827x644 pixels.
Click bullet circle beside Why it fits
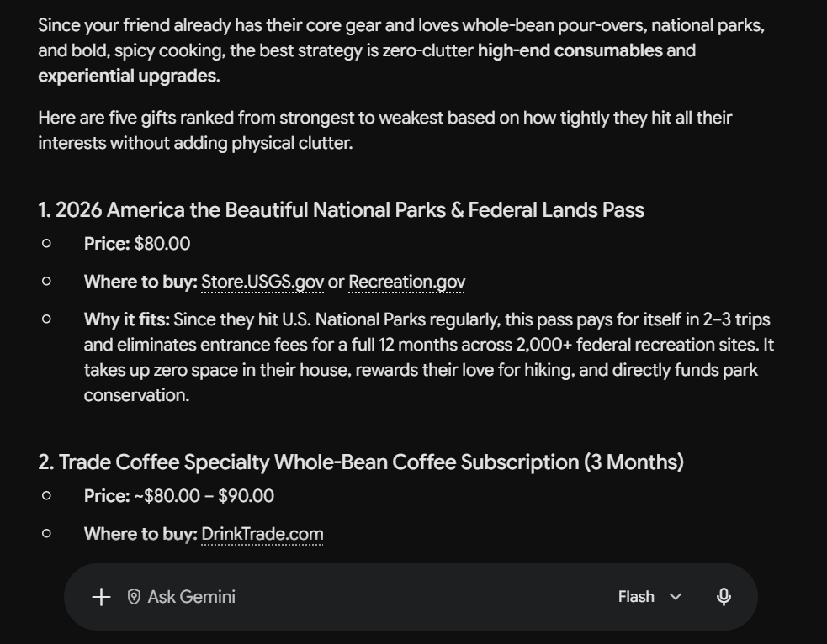tap(46, 319)
